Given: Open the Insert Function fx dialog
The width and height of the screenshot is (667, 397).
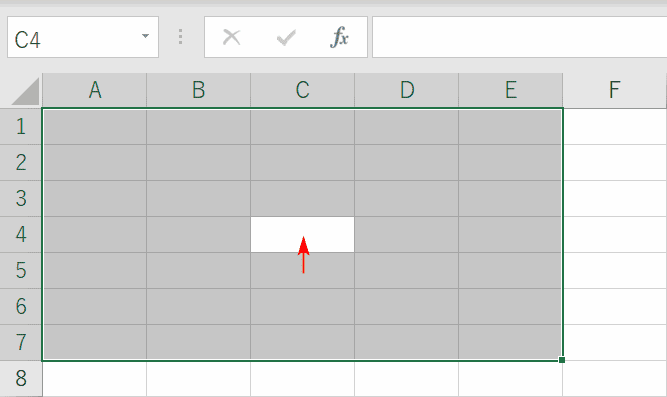Looking at the screenshot, I should 339,37.
